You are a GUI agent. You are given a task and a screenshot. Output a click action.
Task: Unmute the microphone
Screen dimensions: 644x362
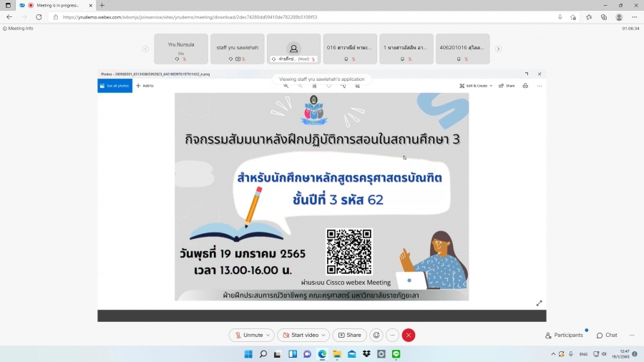[248, 335]
